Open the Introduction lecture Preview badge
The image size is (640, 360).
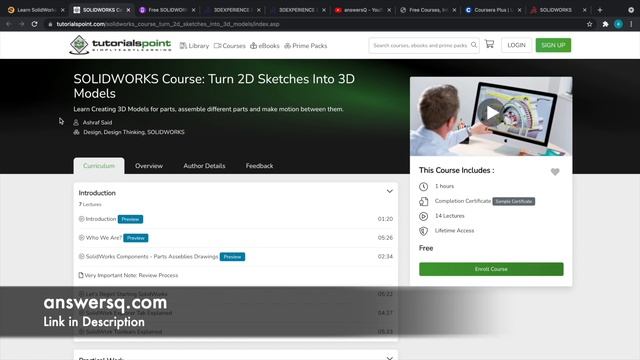[x=130, y=219]
